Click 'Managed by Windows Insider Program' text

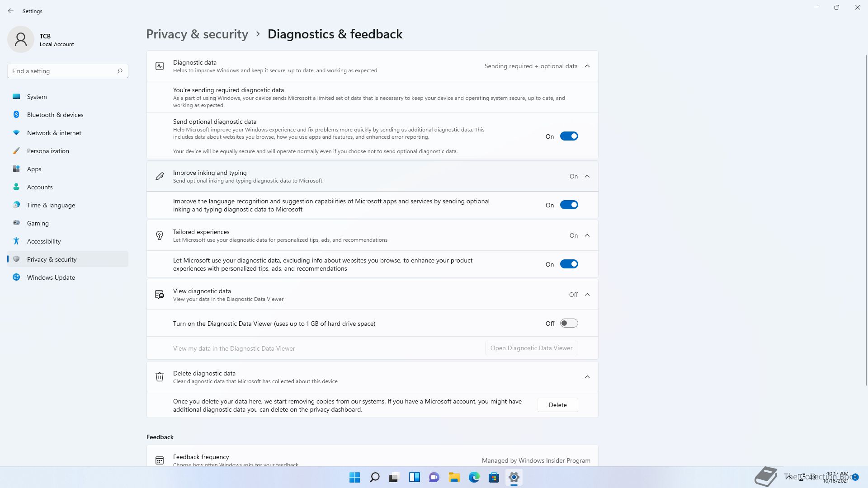(x=536, y=460)
